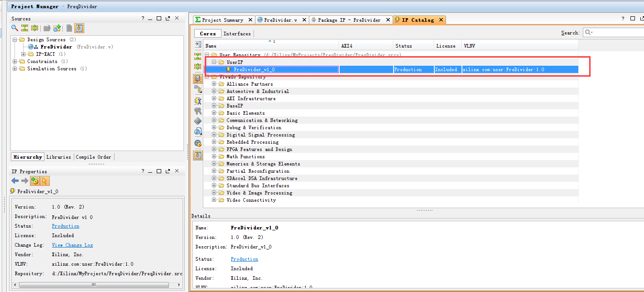Open IP settings gear in IP Catalog sidebar
This screenshot has height=292, width=644.
198,143
